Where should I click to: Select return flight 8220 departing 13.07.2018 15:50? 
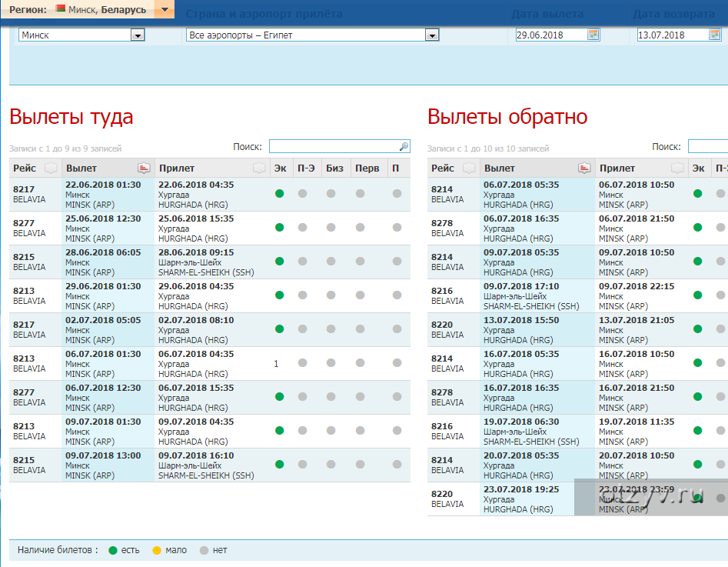[577, 330]
